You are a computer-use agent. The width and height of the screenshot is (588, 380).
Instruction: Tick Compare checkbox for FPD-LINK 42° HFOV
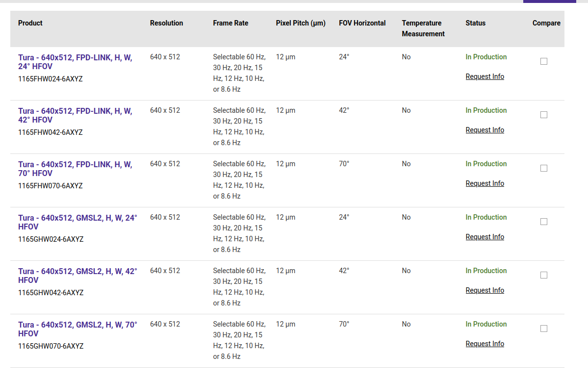tap(543, 115)
